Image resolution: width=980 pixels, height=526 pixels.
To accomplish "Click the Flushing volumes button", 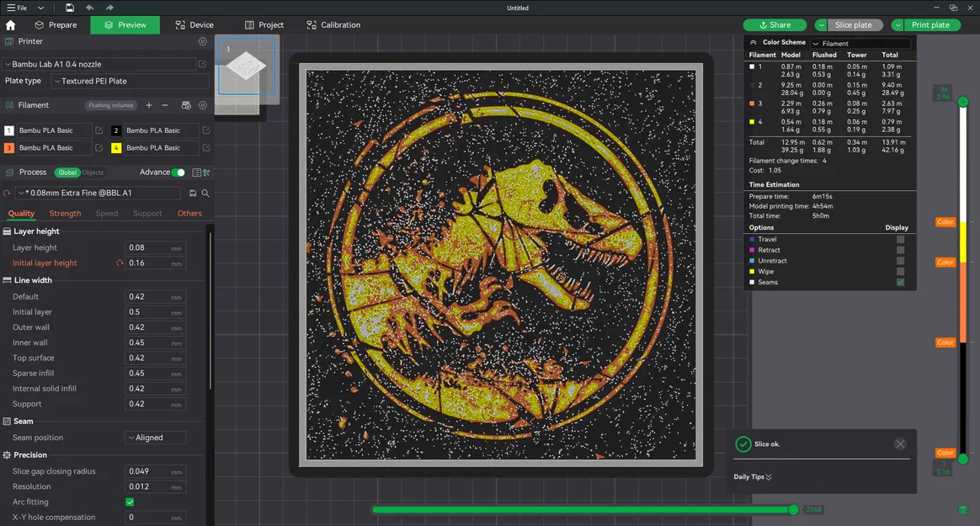I will point(110,104).
